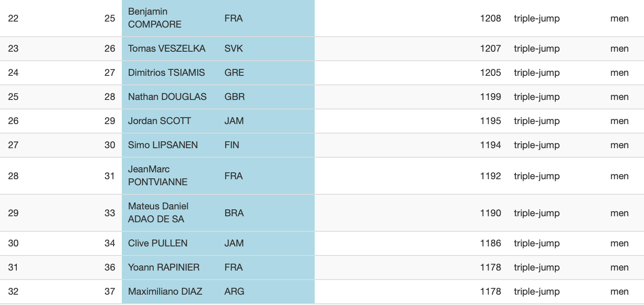Screen dimensions: 644x305
Task: Select Benjamin COMPAORE name cell
Action: pos(155,18)
